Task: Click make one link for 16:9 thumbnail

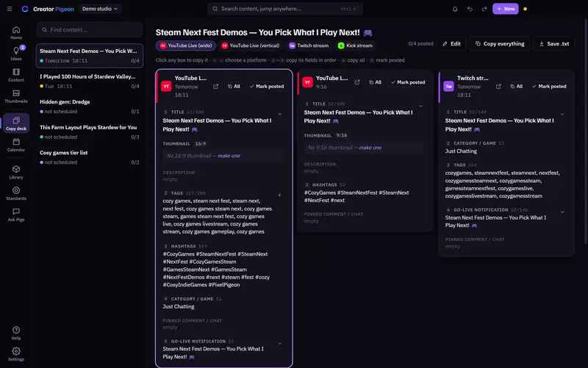Action: point(229,156)
